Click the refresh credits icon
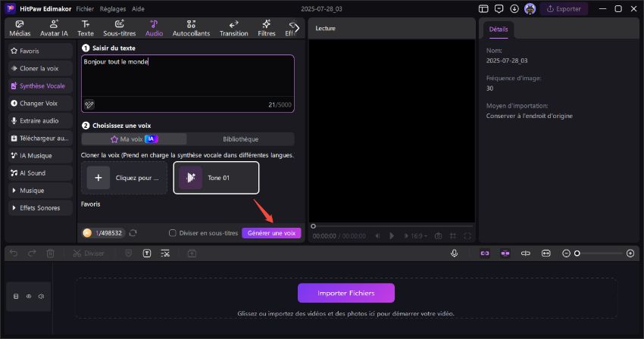The image size is (644, 339). (x=133, y=233)
